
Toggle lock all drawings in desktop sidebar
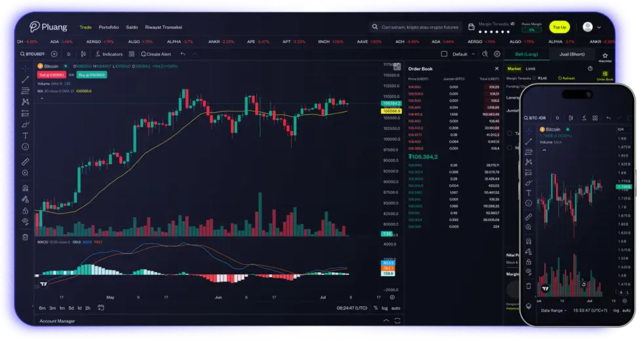click(x=26, y=211)
